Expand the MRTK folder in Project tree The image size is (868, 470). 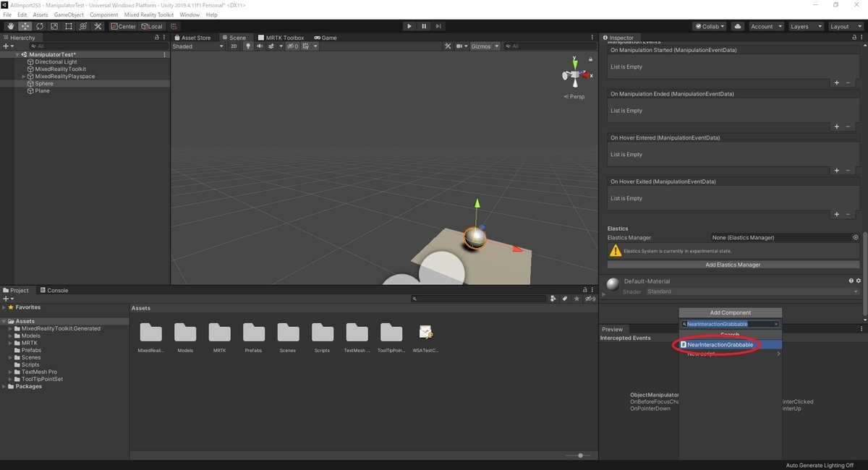click(10, 343)
